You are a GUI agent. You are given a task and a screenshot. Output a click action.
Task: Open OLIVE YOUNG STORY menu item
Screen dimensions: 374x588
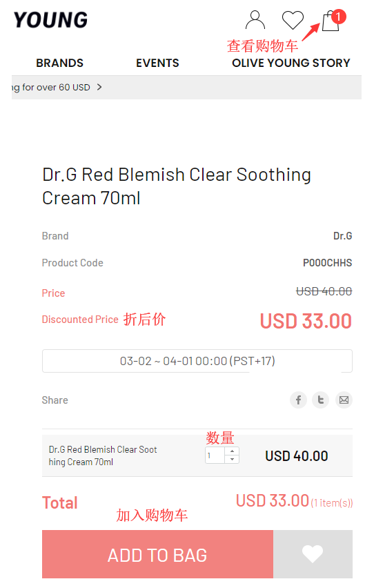(291, 63)
